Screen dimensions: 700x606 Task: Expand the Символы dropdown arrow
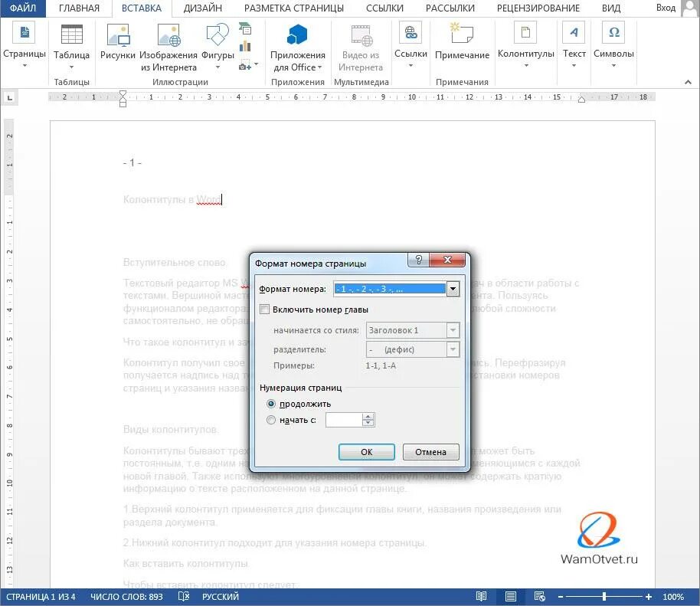(613, 66)
